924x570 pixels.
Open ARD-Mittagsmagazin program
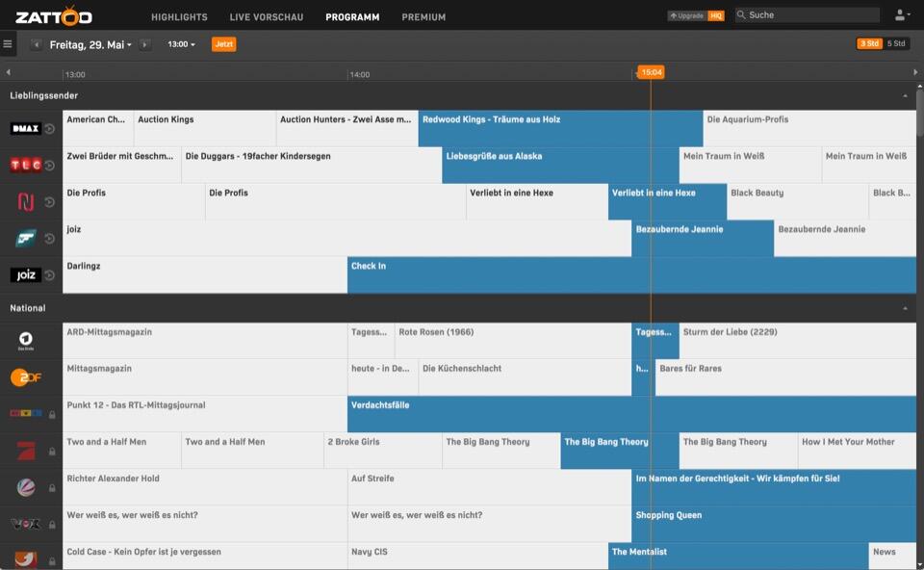click(205, 340)
